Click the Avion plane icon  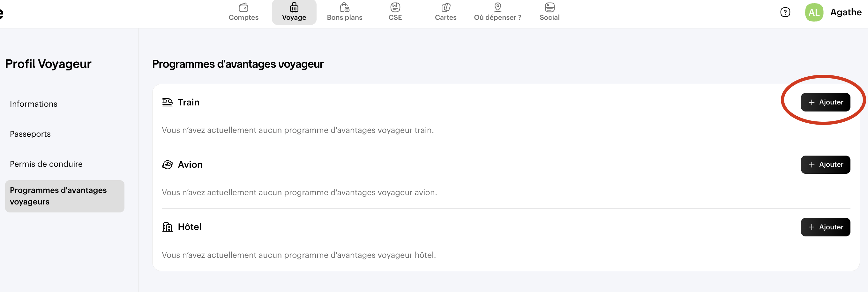pyautogui.click(x=167, y=165)
